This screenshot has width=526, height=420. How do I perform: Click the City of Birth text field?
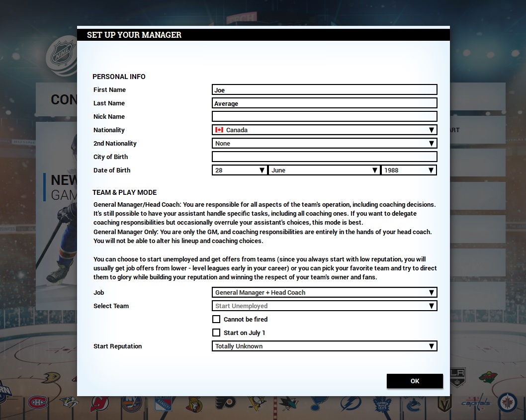324,157
